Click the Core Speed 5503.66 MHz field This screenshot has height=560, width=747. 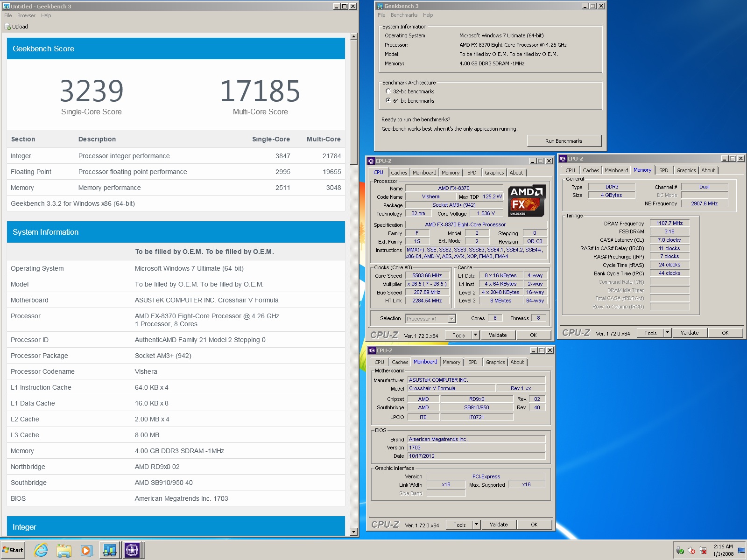pos(427,276)
